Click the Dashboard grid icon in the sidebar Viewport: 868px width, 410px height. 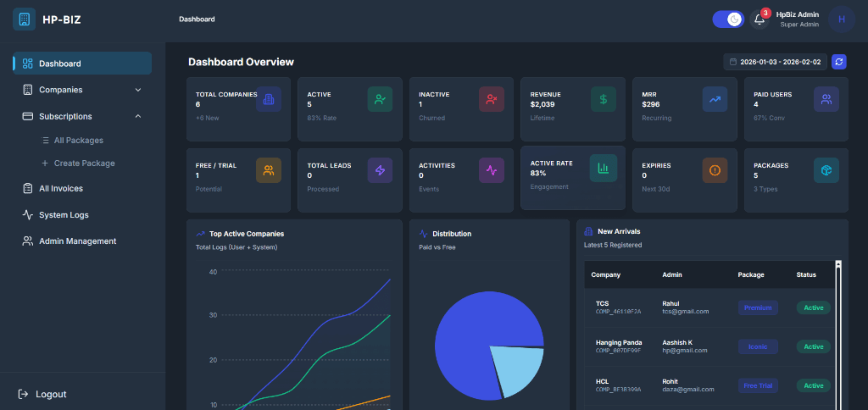pyautogui.click(x=28, y=64)
